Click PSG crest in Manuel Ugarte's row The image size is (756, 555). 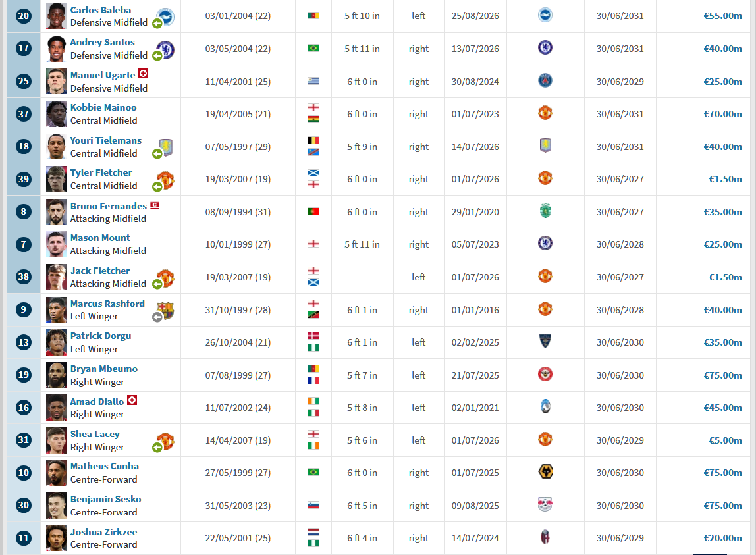tap(545, 80)
